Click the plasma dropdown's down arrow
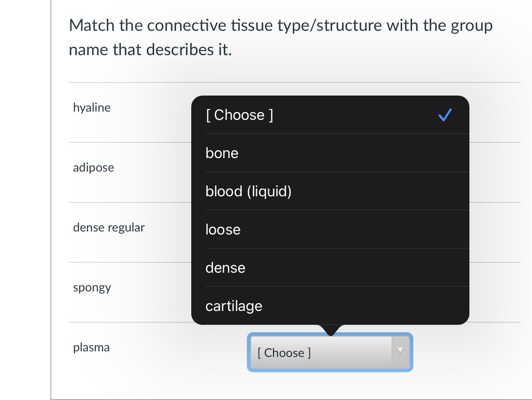 tap(400, 351)
